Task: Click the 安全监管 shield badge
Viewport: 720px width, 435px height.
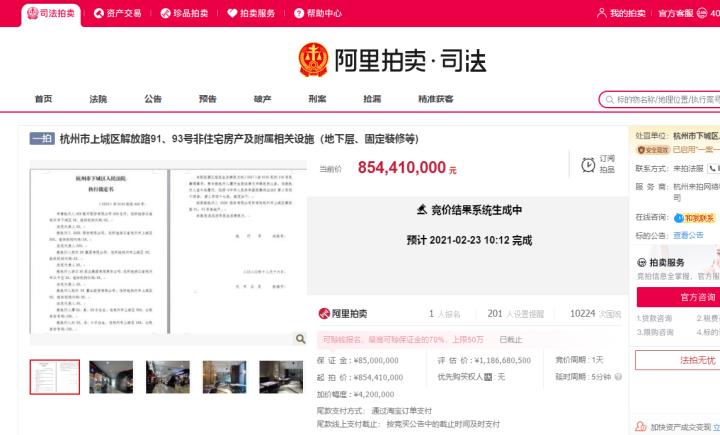Action: [x=653, y=150]
